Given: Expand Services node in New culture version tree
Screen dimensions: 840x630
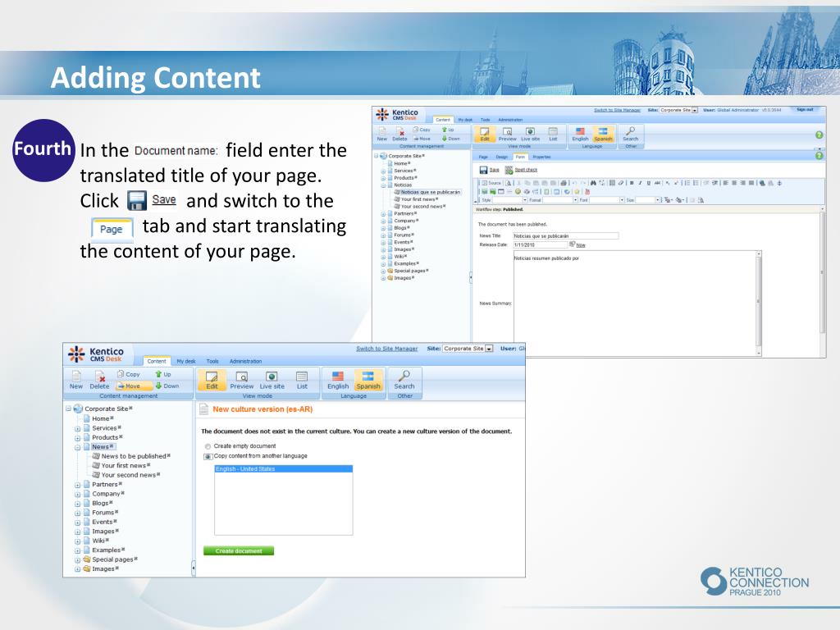Looking at the screenshot, I should click(x=77, y=428).
